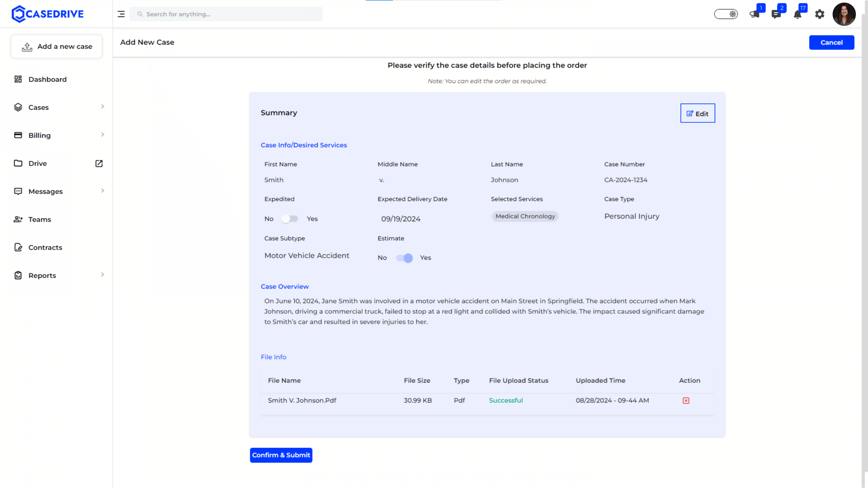Click the delivery date 09/19/2024

pos(400,219)
